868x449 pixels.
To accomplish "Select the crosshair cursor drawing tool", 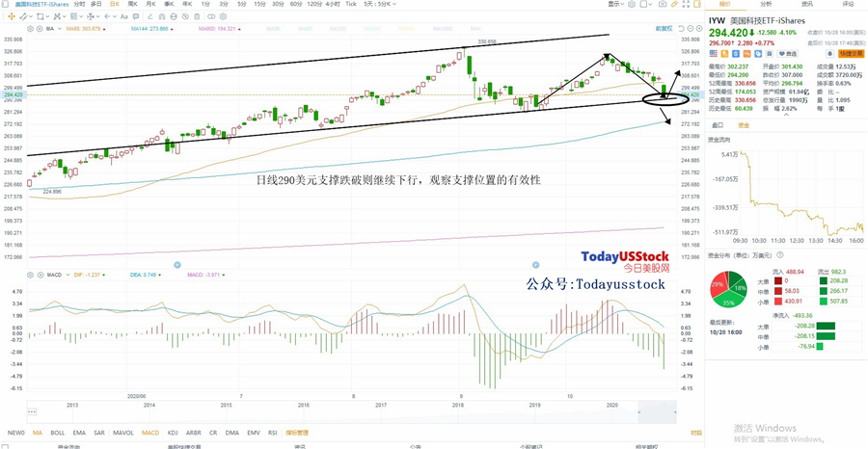I will [12, 16].
